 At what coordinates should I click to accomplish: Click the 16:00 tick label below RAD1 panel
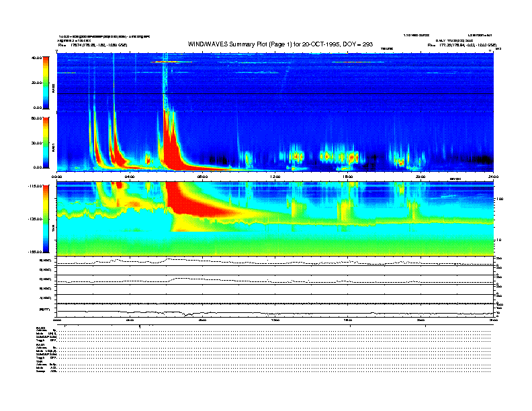click(x=348, y=177)
